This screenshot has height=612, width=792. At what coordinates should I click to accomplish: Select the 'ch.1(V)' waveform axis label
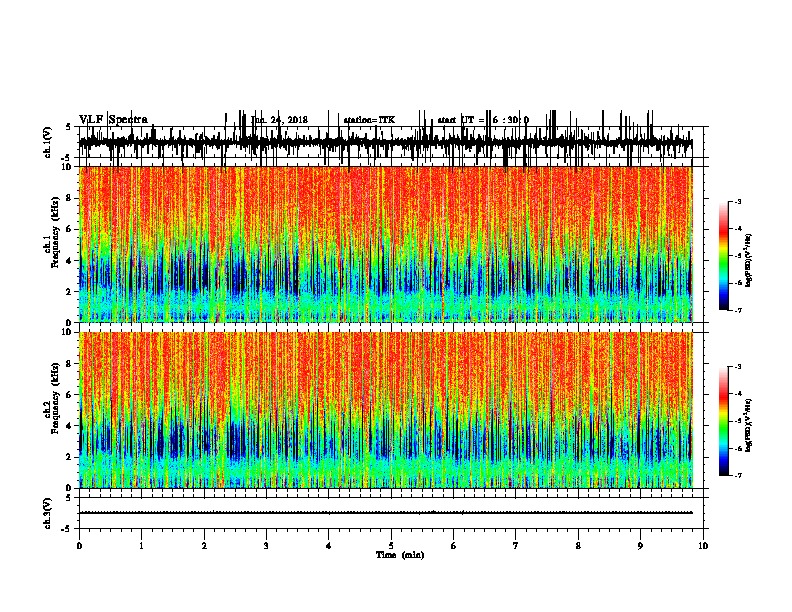click(48, 142)
